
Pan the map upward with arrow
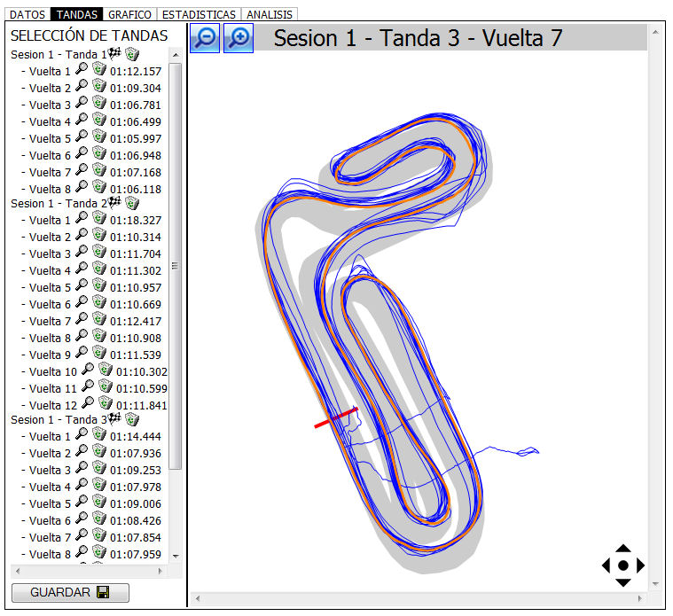pyautogui.click(x=622, y=549)
